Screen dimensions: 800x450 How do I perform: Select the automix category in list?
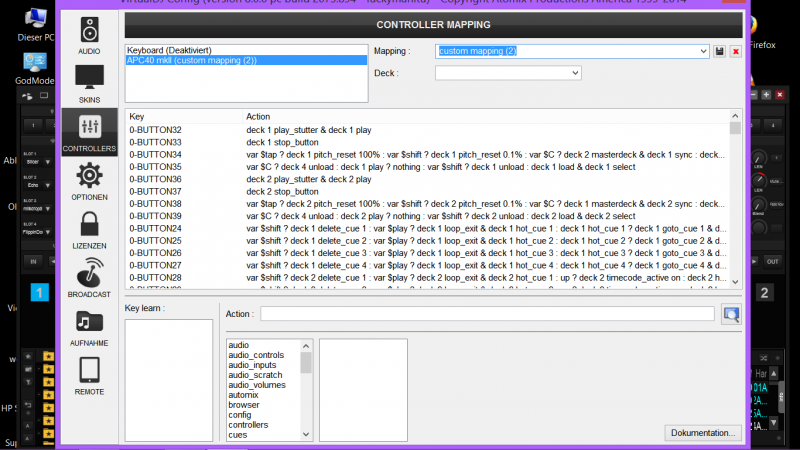pyautogui.click(x=245, y=395)
